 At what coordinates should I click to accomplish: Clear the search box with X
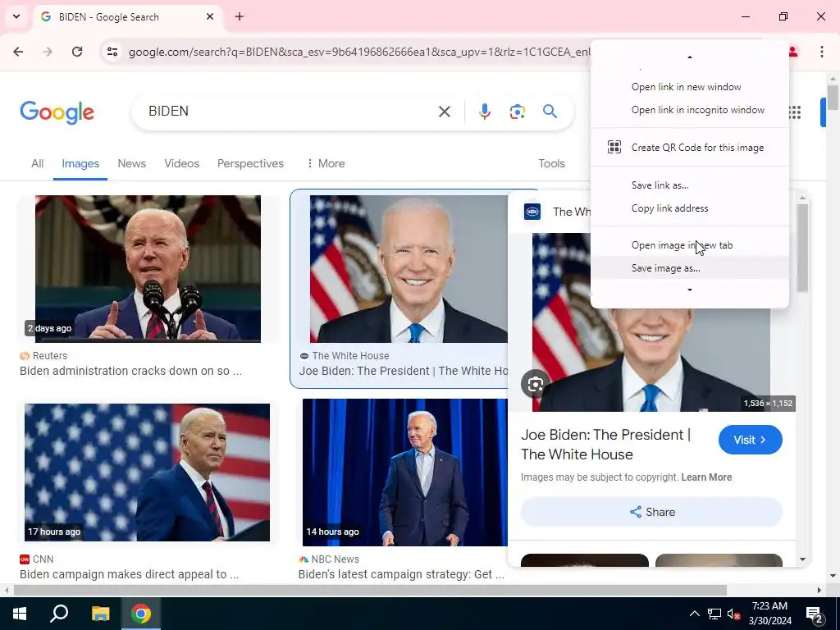click(444, 112)
